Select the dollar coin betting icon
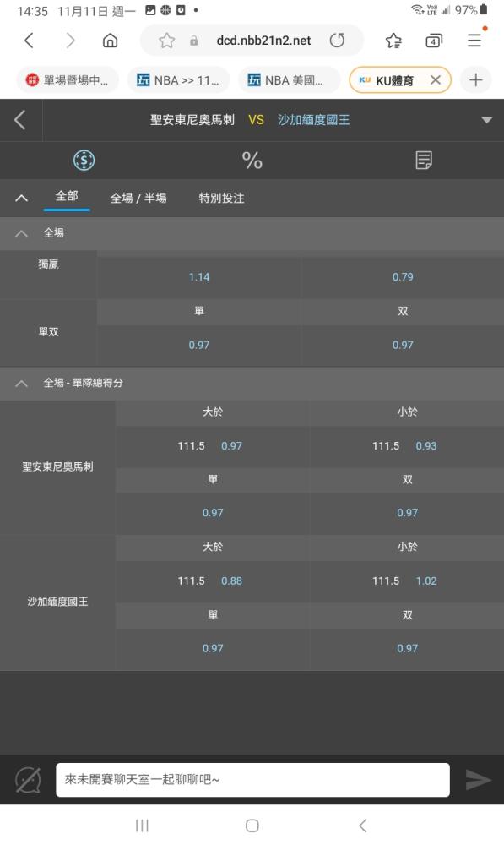 (84, 160)
